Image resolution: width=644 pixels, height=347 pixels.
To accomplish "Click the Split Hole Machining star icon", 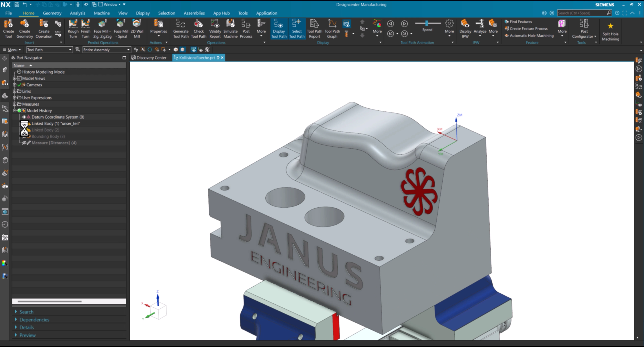I will point(610,26).
